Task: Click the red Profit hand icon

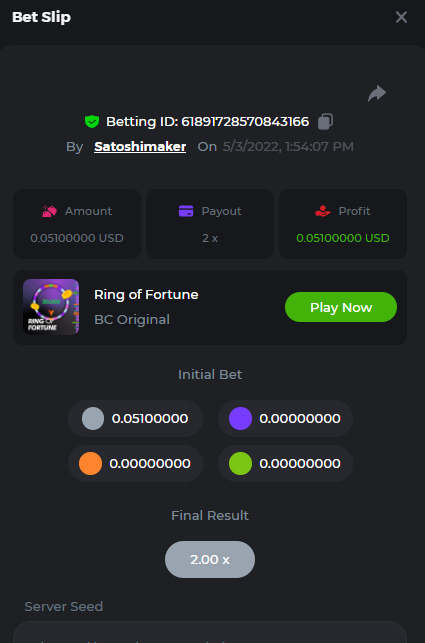Action: [323, 211]
